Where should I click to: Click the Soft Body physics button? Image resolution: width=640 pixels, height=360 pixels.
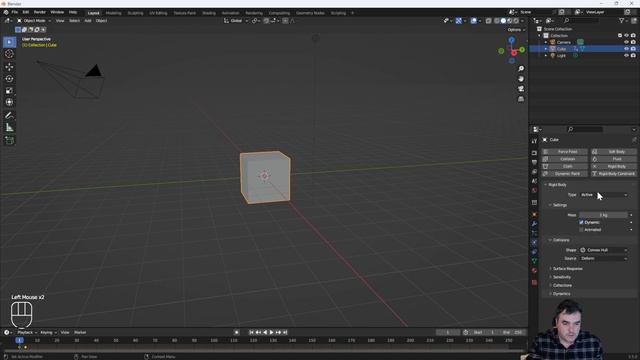tap(613, 151)
